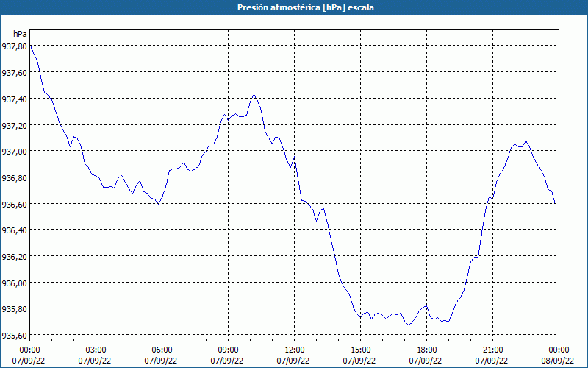This screenshot has height=368, width=588.
Task: Select the 937,60 y-axis value
Action: (x=14, y=72)
